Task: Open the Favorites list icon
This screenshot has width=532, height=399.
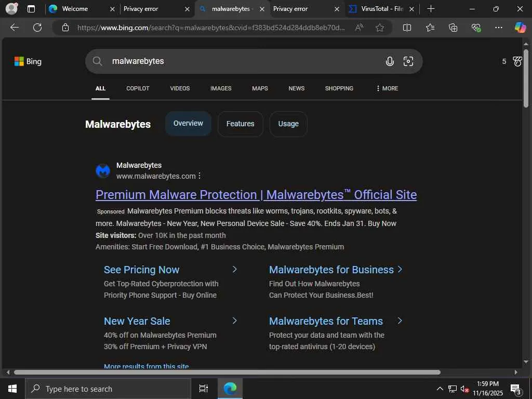Action: (x=430, y=28)
